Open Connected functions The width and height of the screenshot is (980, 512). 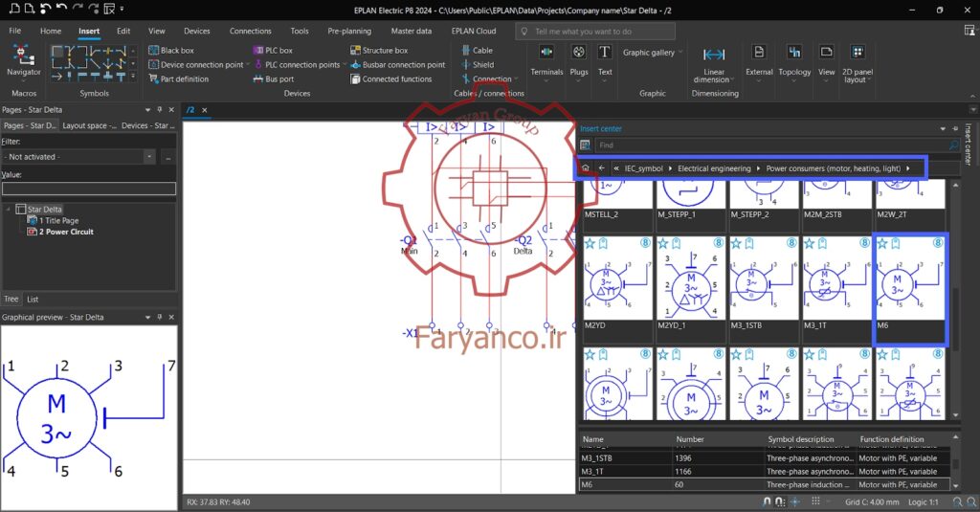[x=391, y=78]
